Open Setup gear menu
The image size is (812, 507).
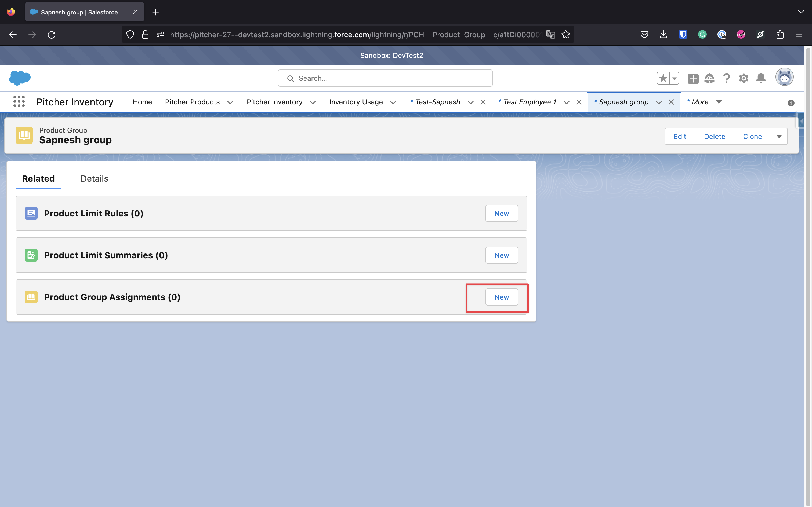(744, 78)
